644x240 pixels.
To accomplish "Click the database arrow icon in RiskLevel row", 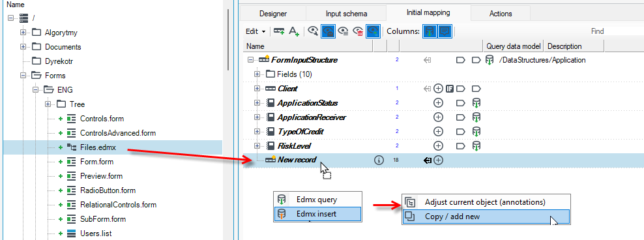I will point(476,146).
